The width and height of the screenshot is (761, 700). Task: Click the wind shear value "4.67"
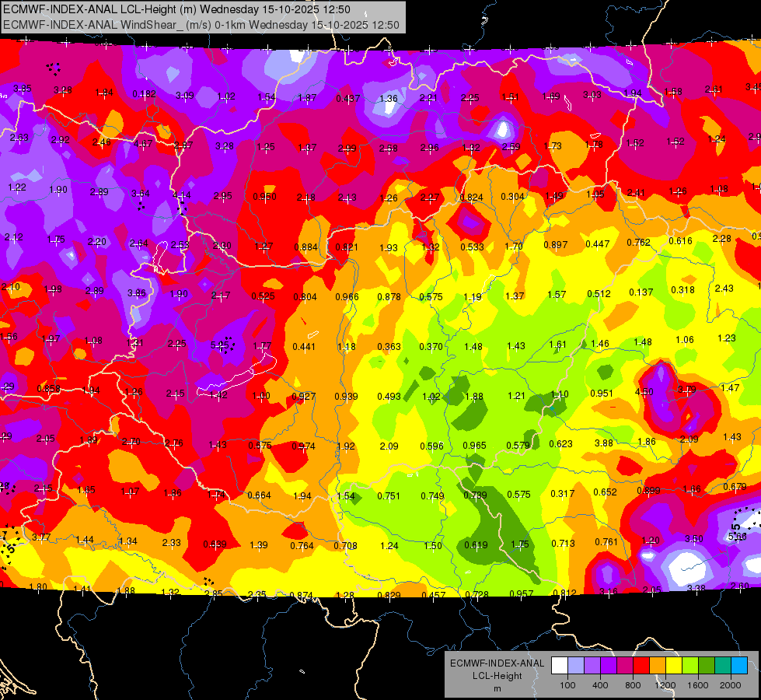(143, 143)
